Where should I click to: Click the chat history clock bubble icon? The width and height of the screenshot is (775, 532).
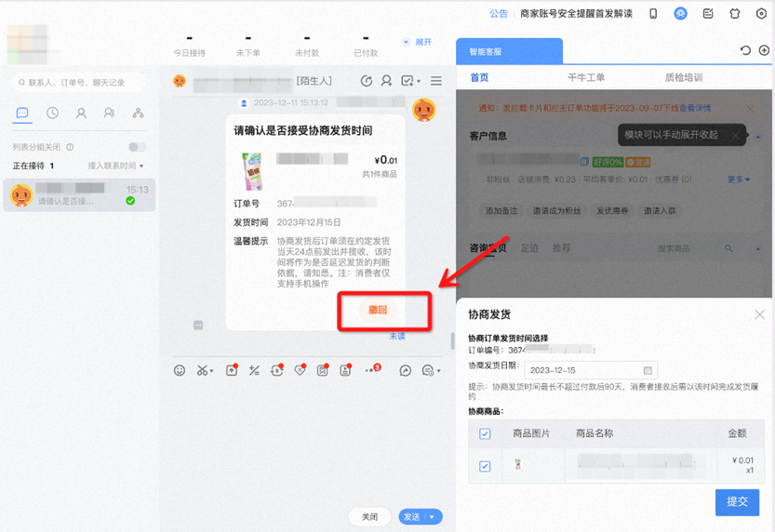pyautogui.click(x=428, y=370)
